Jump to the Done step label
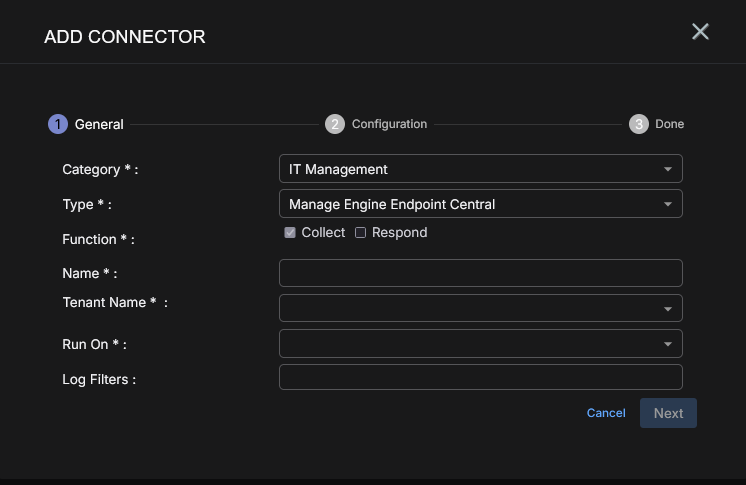 pyautogui.click(x=670, y=124)
